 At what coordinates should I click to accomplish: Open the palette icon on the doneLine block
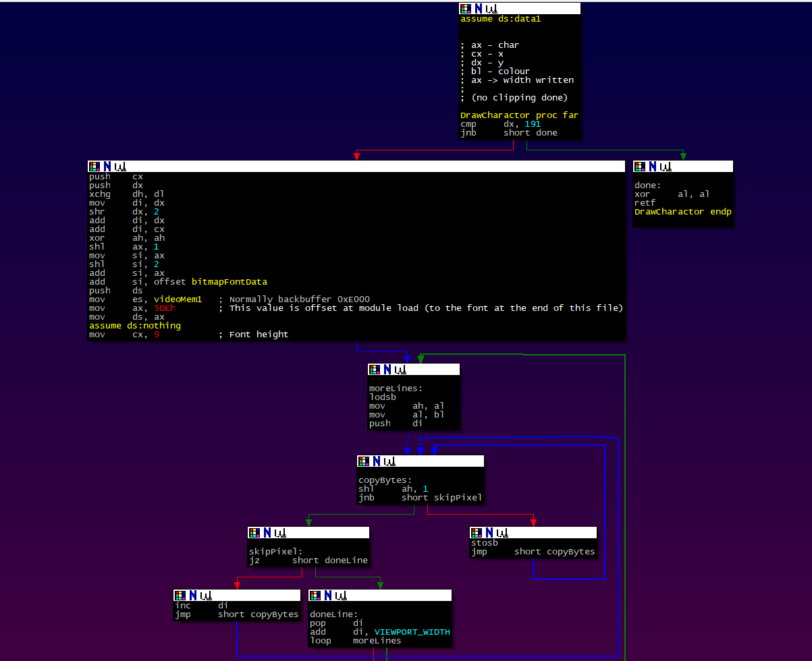click(315, 595)
